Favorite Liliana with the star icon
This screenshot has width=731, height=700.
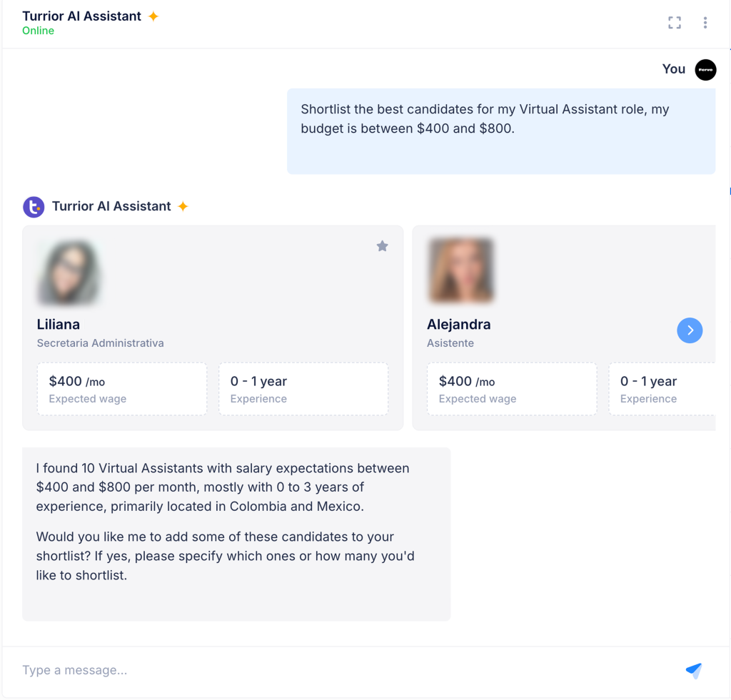click(x=383, y=246)
